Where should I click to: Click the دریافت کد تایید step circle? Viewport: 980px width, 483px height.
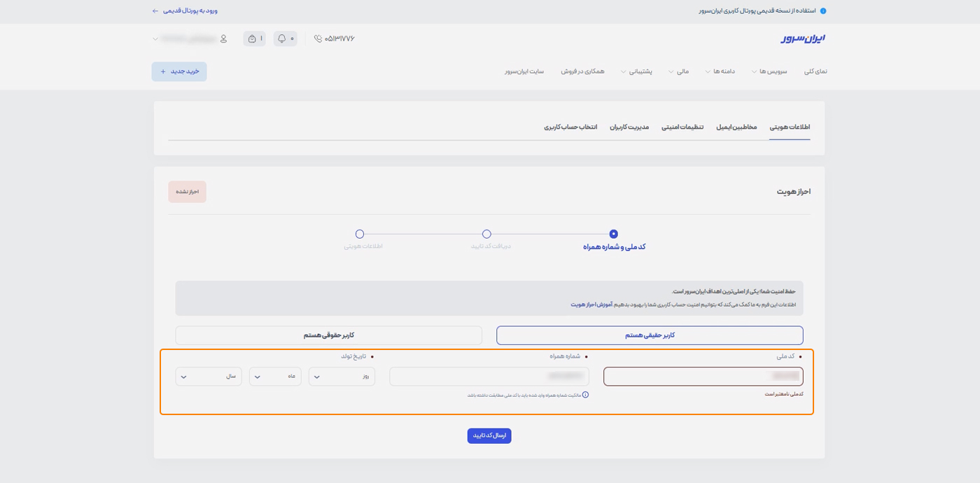tap(487, 234)
